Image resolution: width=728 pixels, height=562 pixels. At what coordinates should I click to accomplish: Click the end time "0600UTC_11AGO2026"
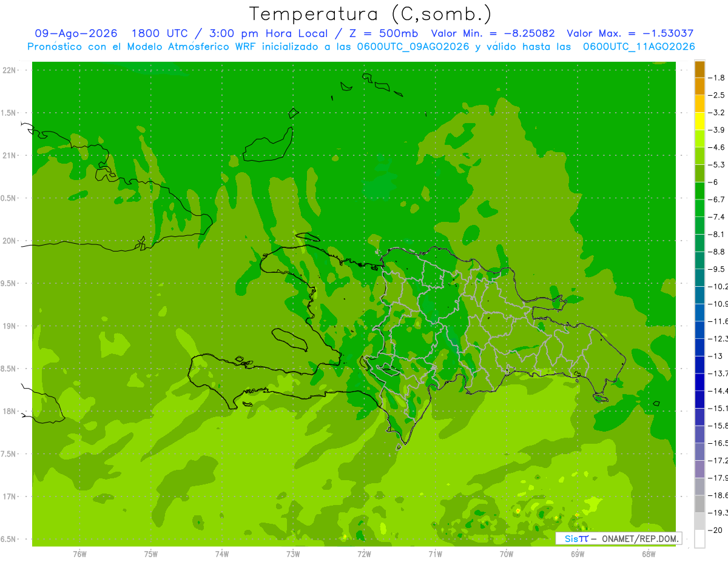pos(639,47)
